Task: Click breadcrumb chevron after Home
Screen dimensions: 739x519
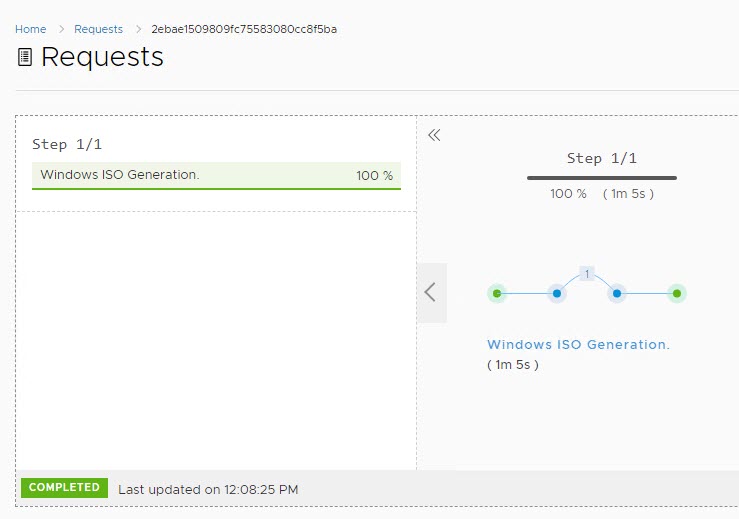Action: tap(61, 29)
